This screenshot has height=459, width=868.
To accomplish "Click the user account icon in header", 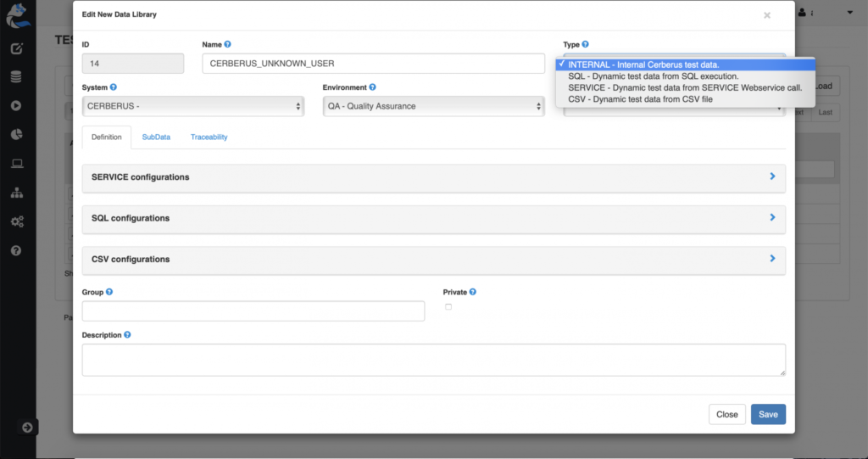I will coord(802,12).
